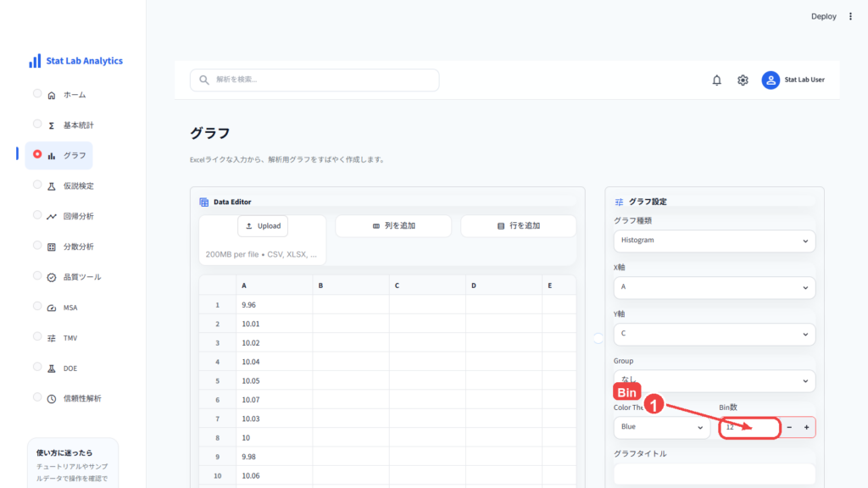Open the Group dropdown
The image size is (868, 488).
click(714, 380)
